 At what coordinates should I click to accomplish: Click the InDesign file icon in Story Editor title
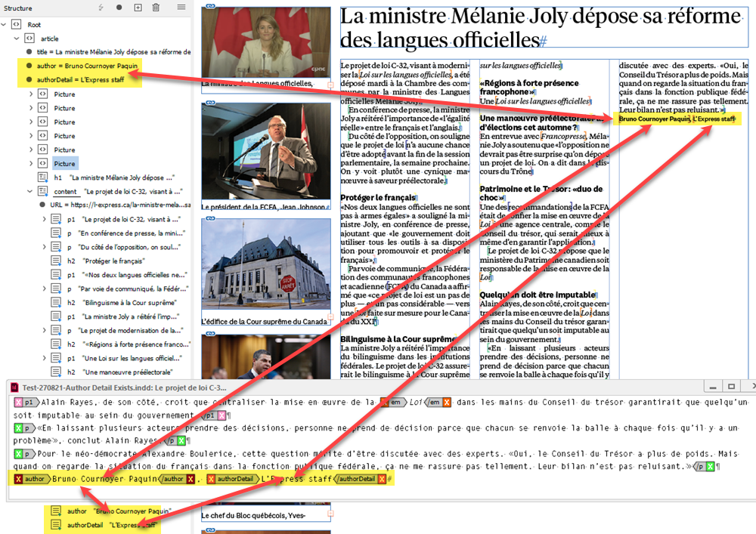click(14, 387)
